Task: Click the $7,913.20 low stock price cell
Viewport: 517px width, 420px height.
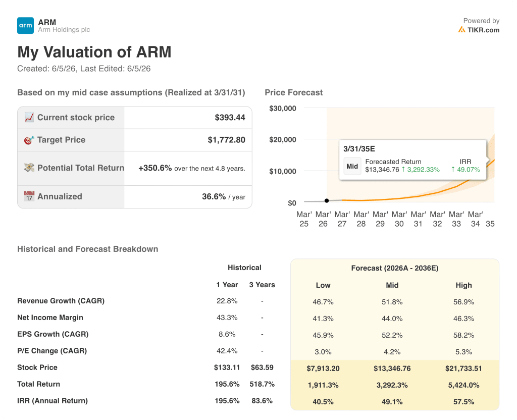Action: tap(323, 368)
